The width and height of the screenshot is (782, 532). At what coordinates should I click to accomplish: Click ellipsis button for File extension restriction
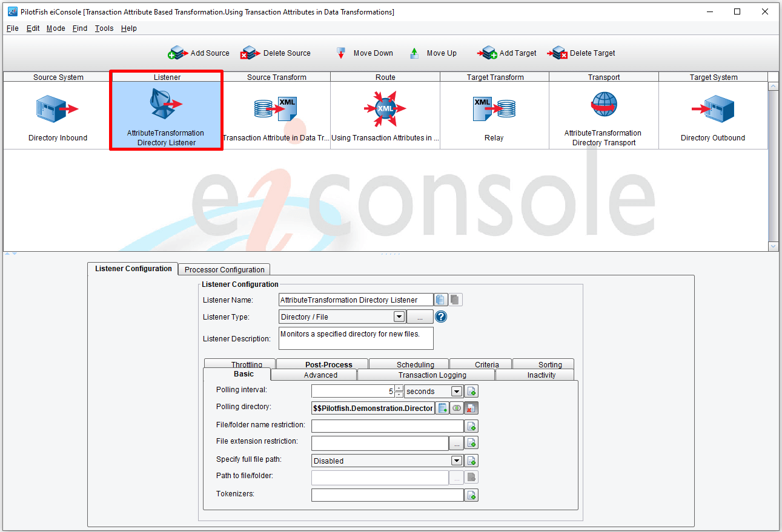coord(457,443)
